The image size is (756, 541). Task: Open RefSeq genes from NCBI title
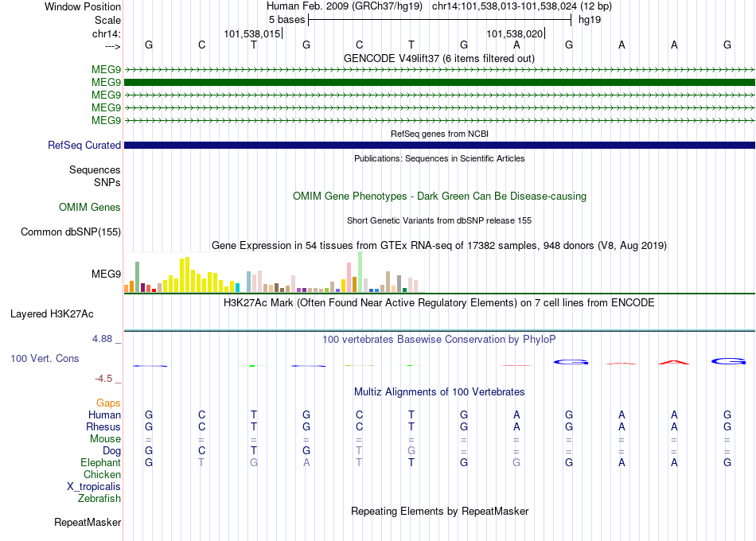pos(439,134)
